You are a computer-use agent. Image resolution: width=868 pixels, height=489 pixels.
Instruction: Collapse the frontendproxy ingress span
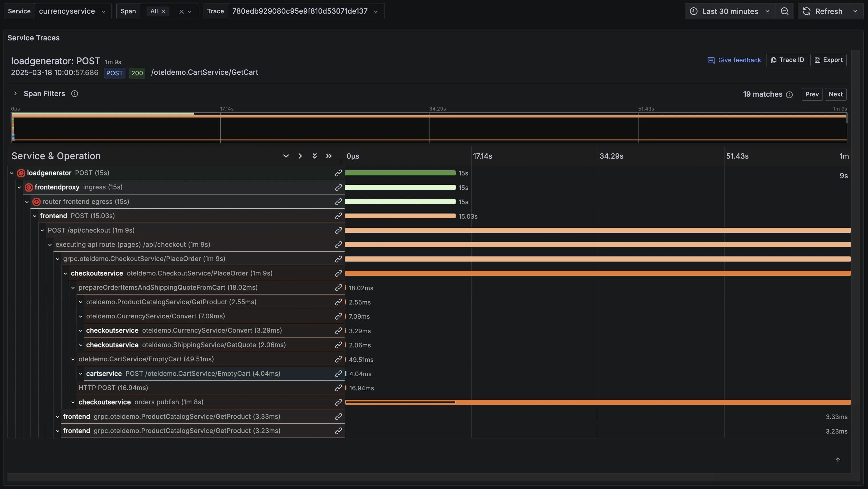(x=19, y=188)
